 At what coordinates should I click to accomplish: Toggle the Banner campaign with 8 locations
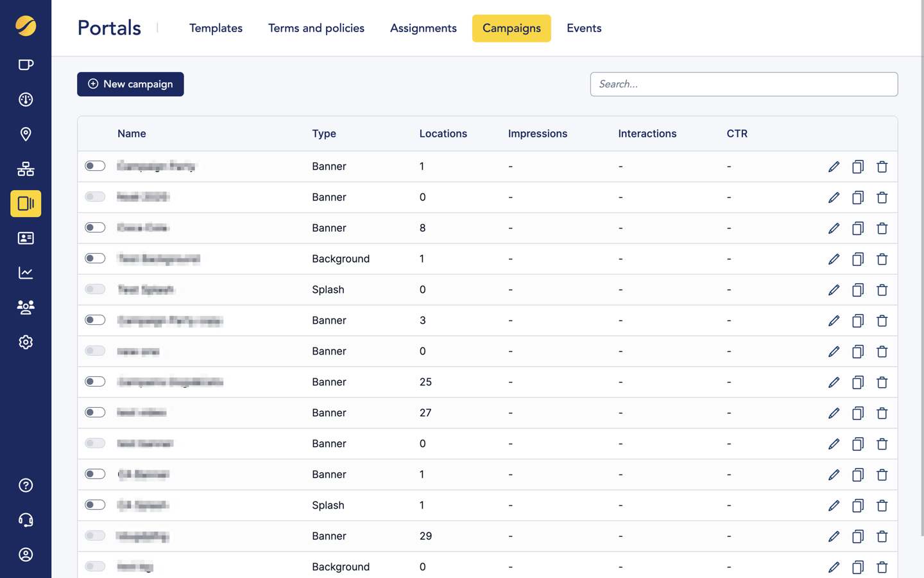95,227
